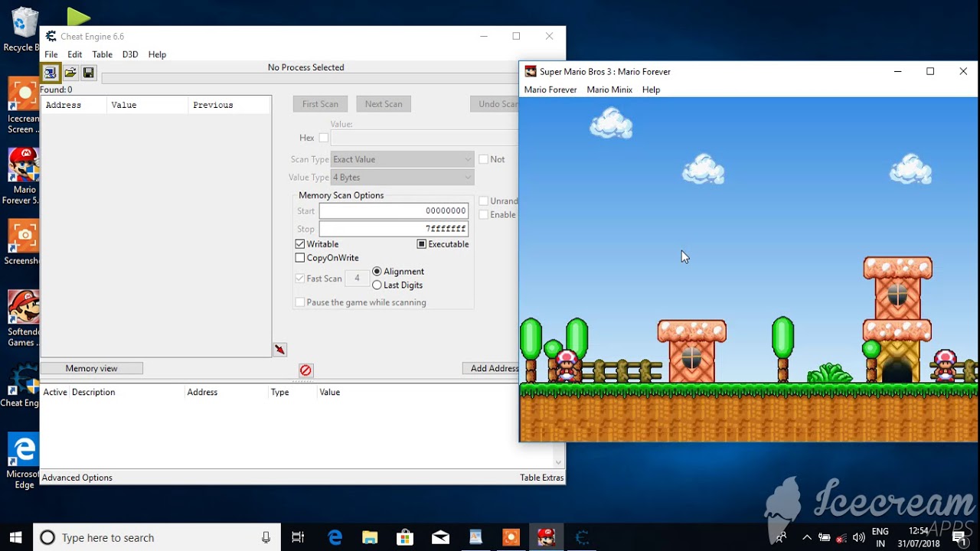
Task: Click the red no-entry clear list icon
Action: 305,370
